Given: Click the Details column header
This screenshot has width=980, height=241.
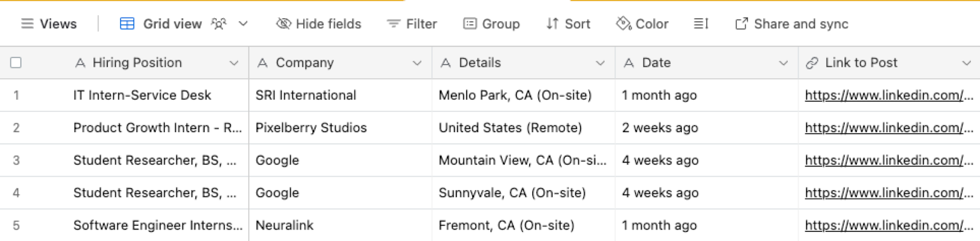Looking at the screenshot, I should [x=524, y=62].
